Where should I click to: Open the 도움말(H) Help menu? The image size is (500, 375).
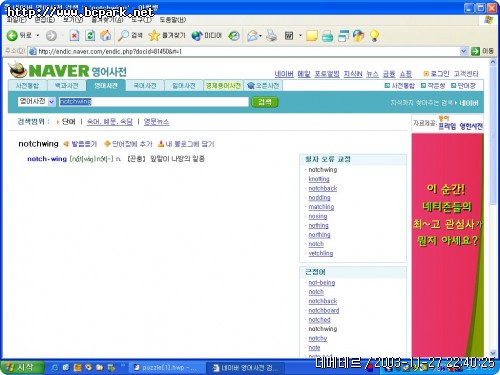pyautogui.click(x=173, y=20)
